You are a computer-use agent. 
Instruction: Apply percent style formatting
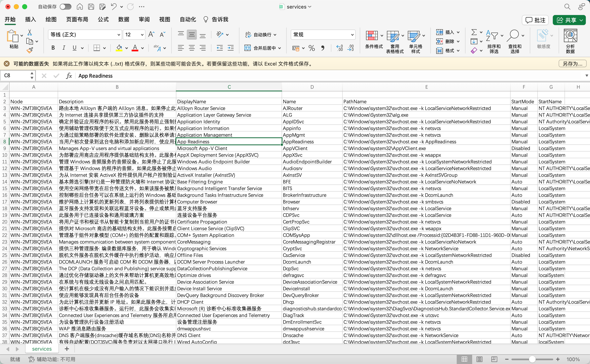pos(312,48)
